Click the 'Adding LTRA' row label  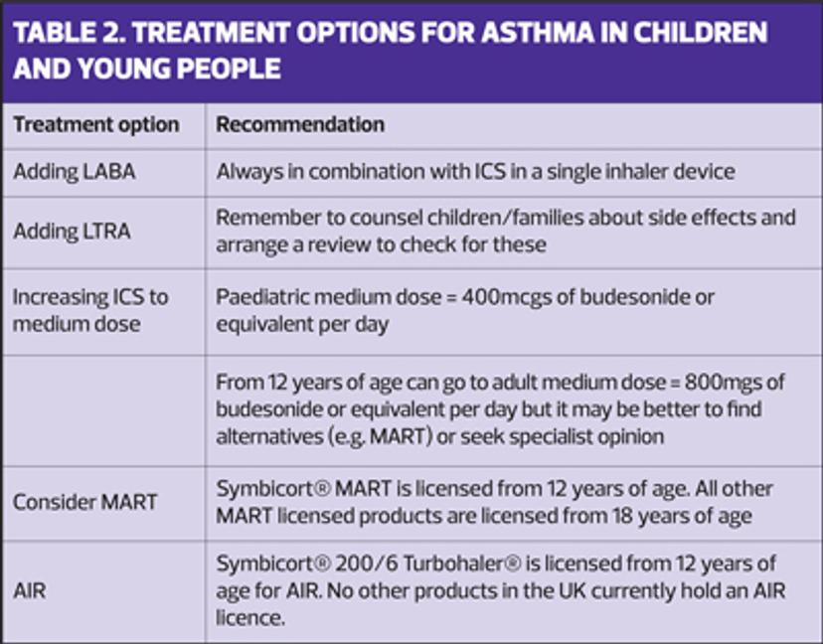point(72,231)
